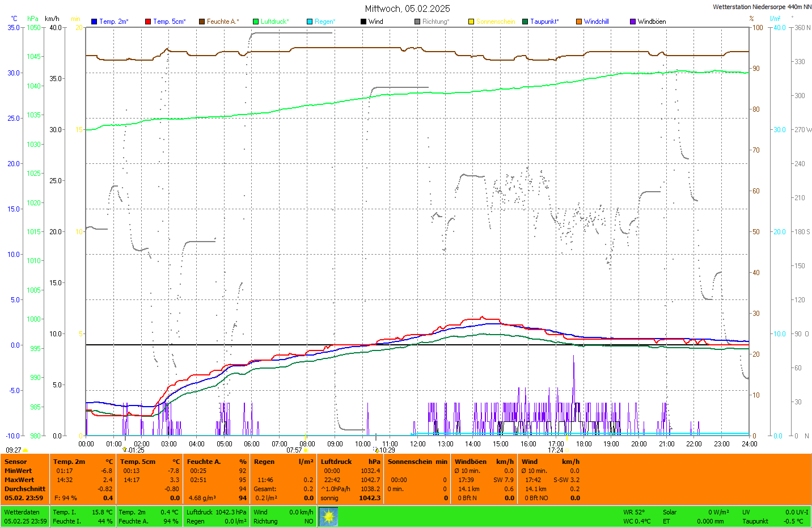This screenshot has height=528, width=812.
Task: Click the date title Mittwoch, 05.02.2025
Action: [x=407, y=9]
